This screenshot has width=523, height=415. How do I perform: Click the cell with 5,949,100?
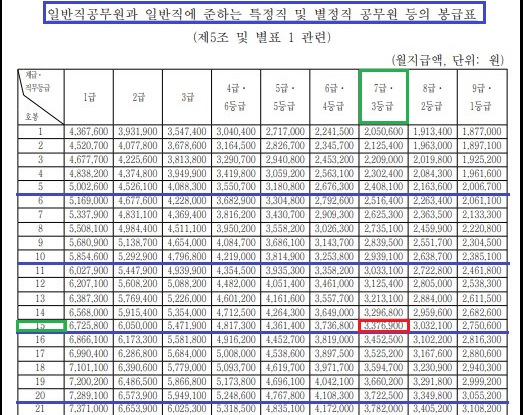click(187, 396)
